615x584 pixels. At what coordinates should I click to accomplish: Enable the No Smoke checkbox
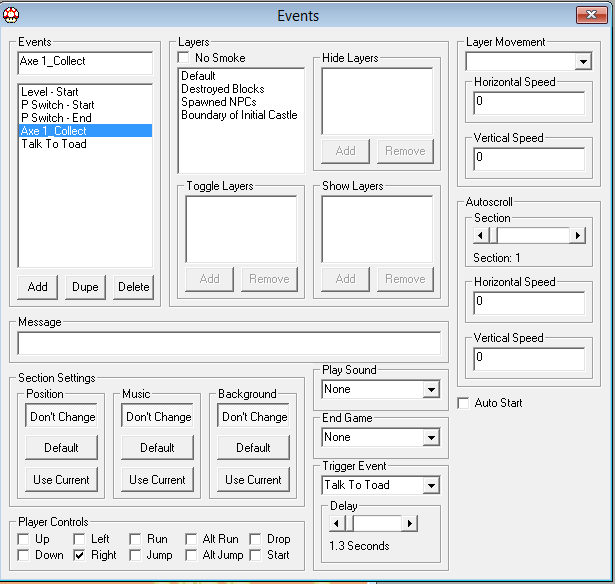click(183, 58)
